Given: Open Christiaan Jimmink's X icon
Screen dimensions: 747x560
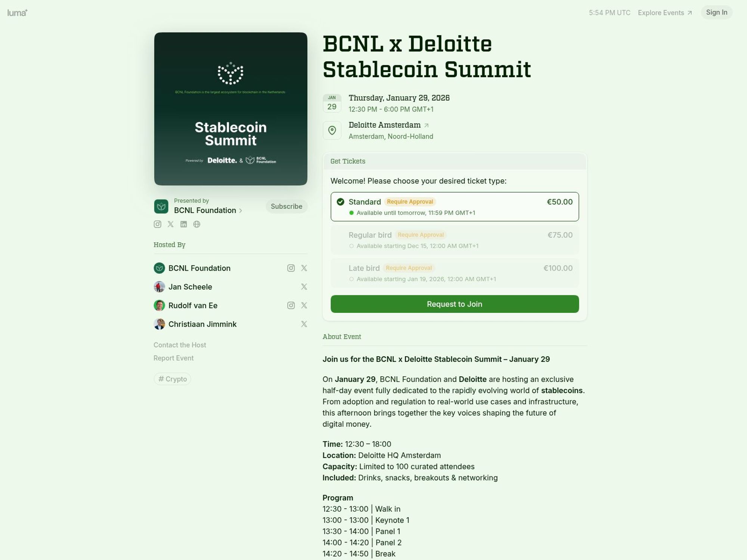Looking at the screenshot, I should pos(304,324).
